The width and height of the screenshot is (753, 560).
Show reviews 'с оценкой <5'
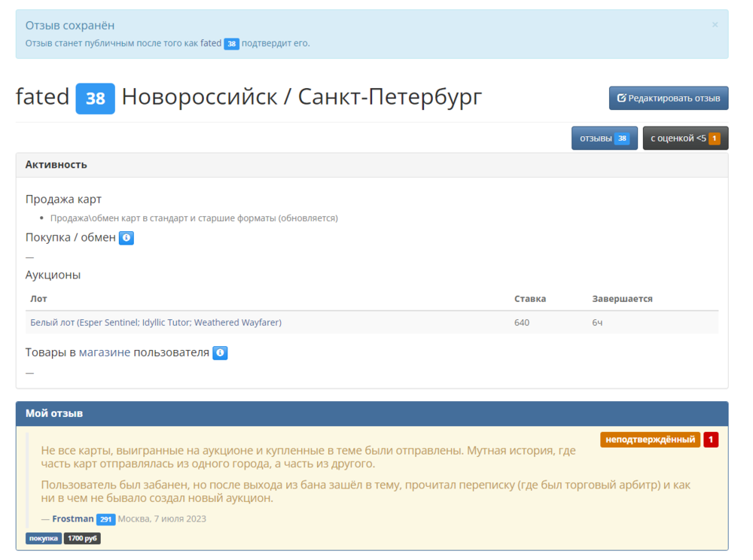pos(678,138)
